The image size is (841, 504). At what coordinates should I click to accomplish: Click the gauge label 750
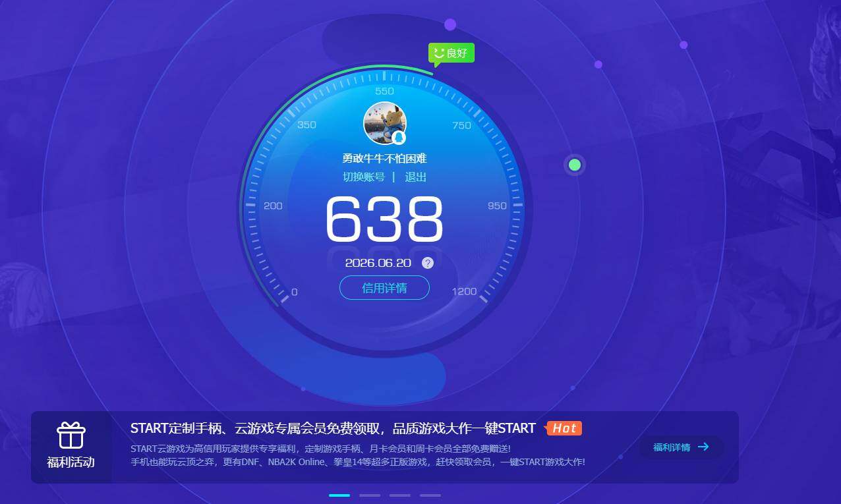pyautogui.click(x=462, y=125)
